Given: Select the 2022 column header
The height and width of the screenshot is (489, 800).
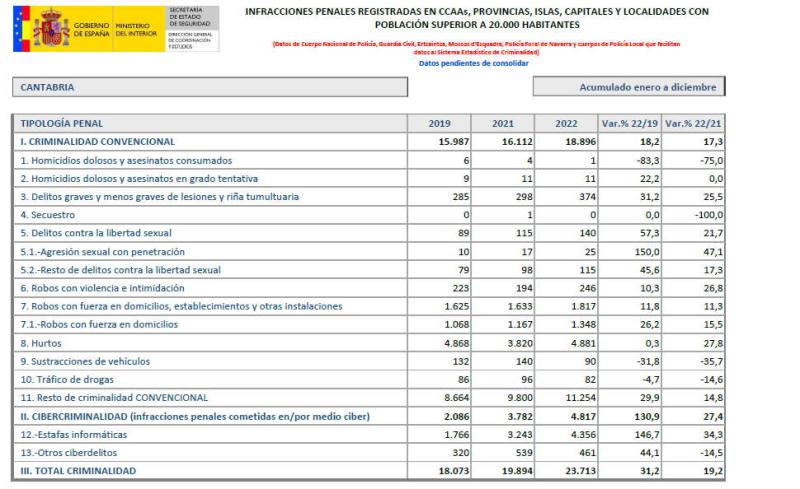Looking at the screenshot, I should [566, 124].
